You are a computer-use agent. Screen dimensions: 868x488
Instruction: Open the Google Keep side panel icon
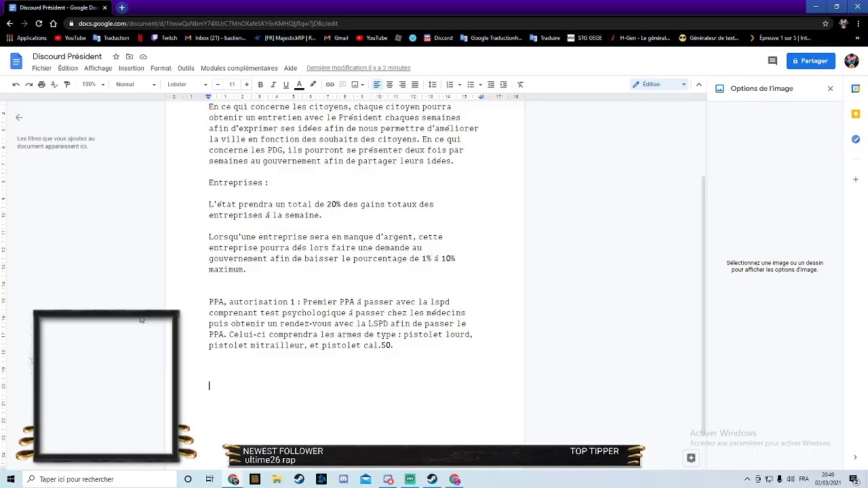[x=856, y=114]
